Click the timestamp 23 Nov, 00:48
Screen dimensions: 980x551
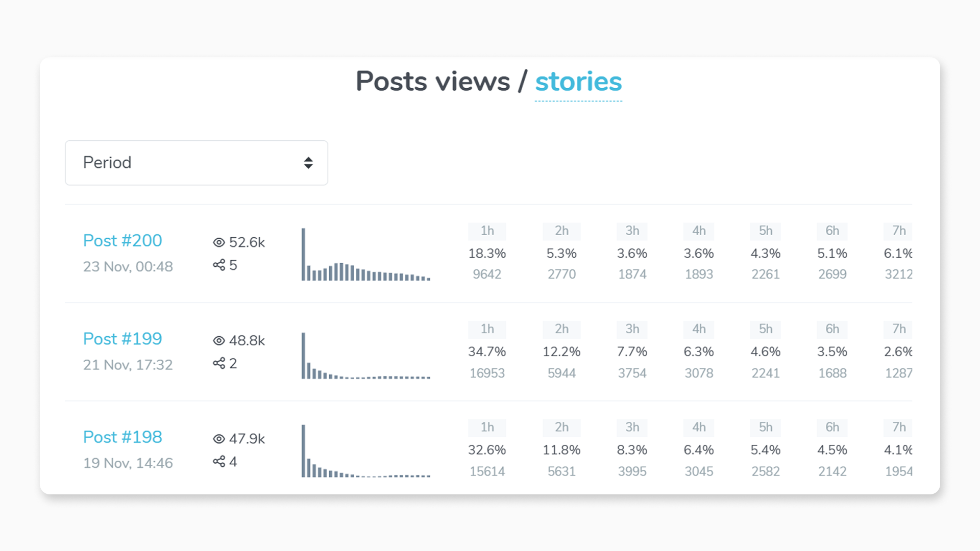(x=128, y=266)
